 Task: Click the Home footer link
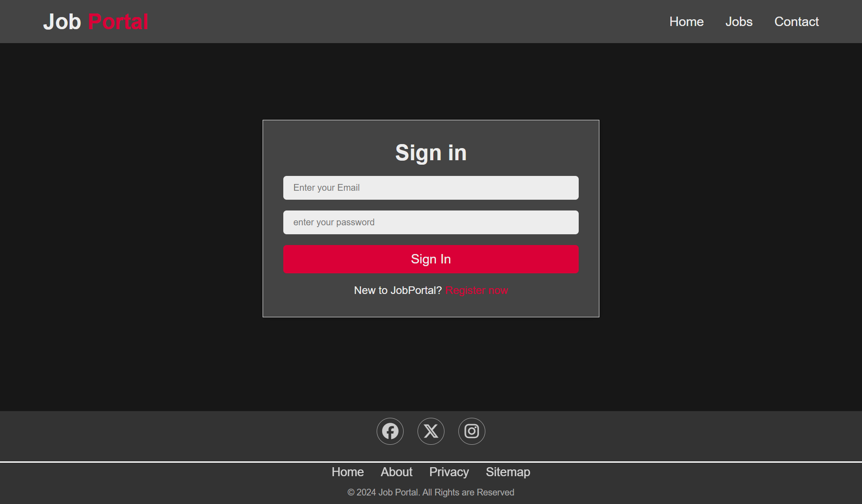click(347, 472)
